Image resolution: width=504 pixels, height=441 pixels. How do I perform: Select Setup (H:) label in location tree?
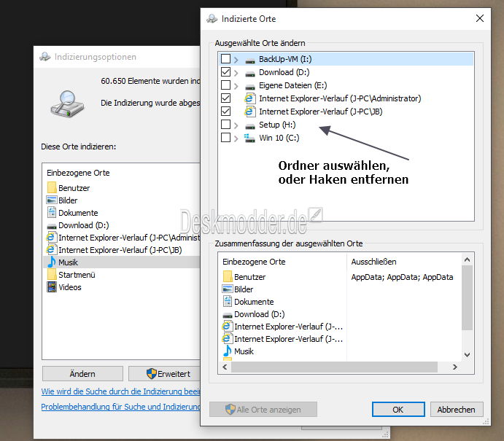[x=277, y=125]
